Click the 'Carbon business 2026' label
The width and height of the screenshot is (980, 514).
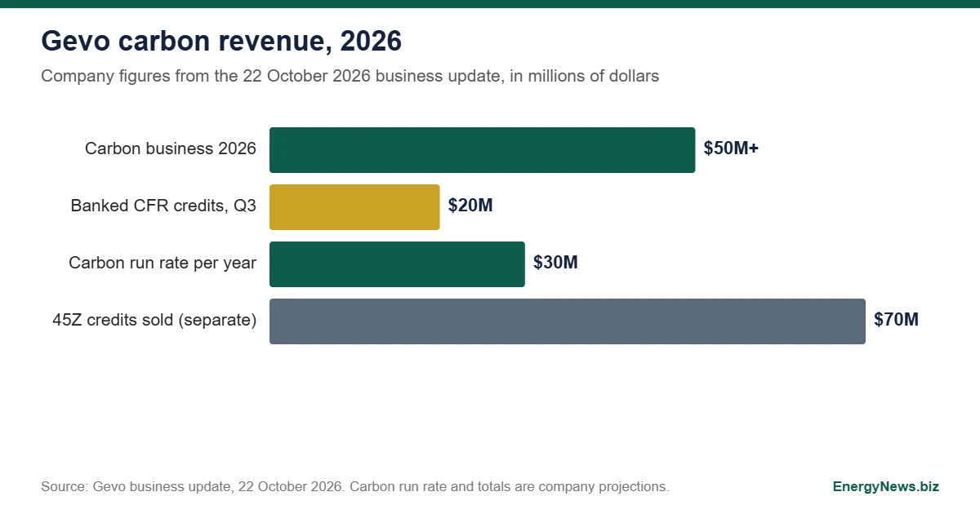pos(171,148)
